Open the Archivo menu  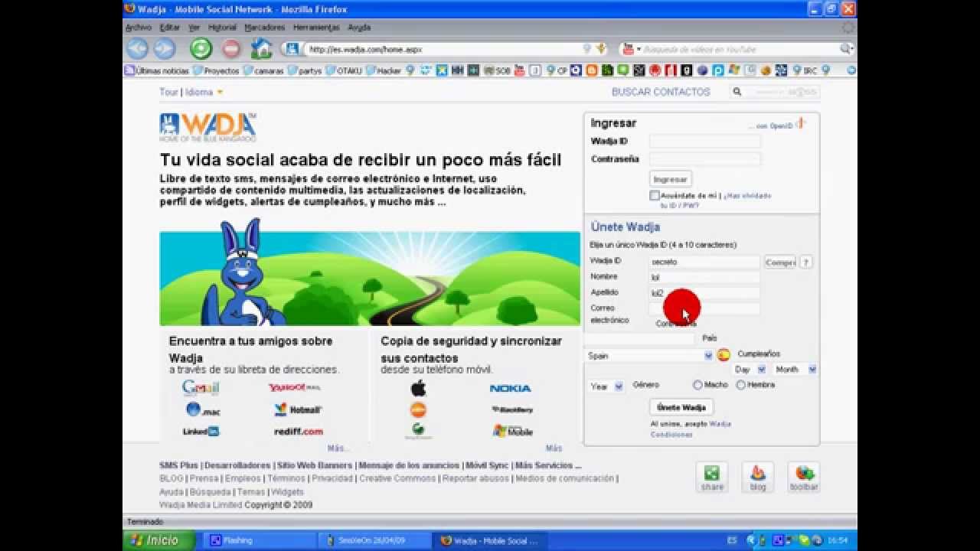139,28
